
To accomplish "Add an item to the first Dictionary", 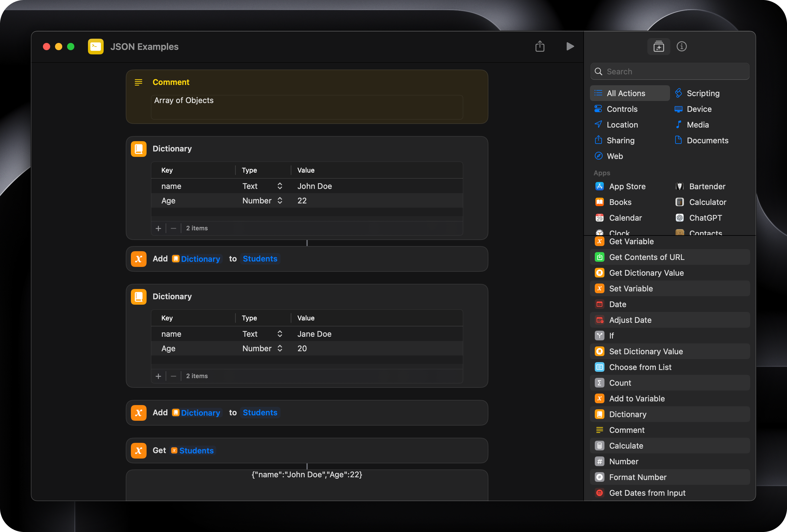I will [158, 228].
